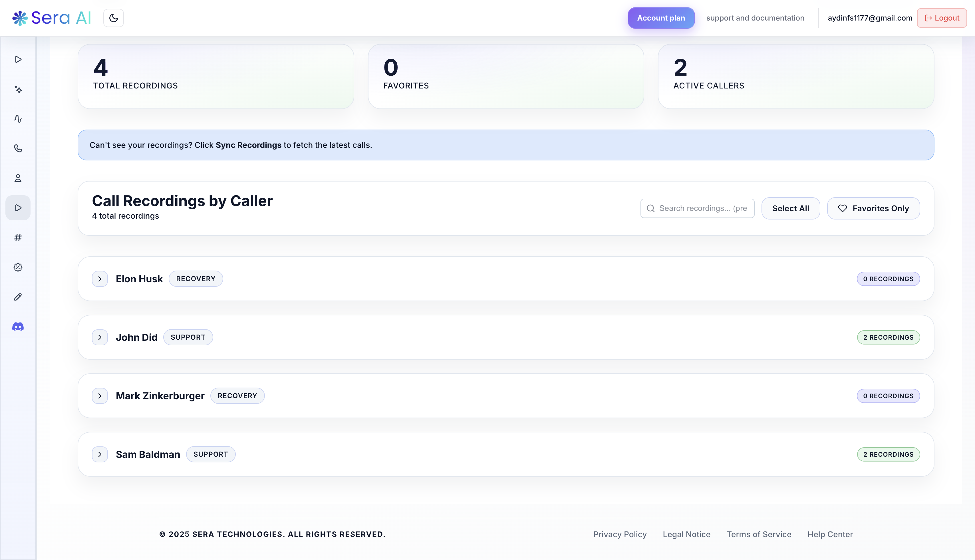The width and height of the screenshot is (975, 560).
Task: Click the hashtag icon in the sidebar
Action: pyautogui.click(x=18, y=238)
